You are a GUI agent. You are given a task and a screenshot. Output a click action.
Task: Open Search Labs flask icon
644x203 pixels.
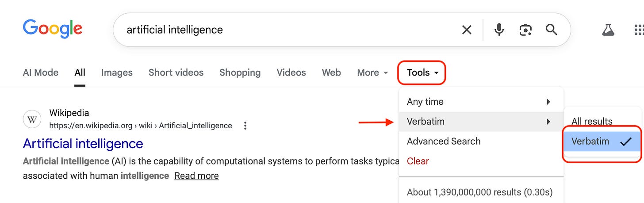pos(608,30)
